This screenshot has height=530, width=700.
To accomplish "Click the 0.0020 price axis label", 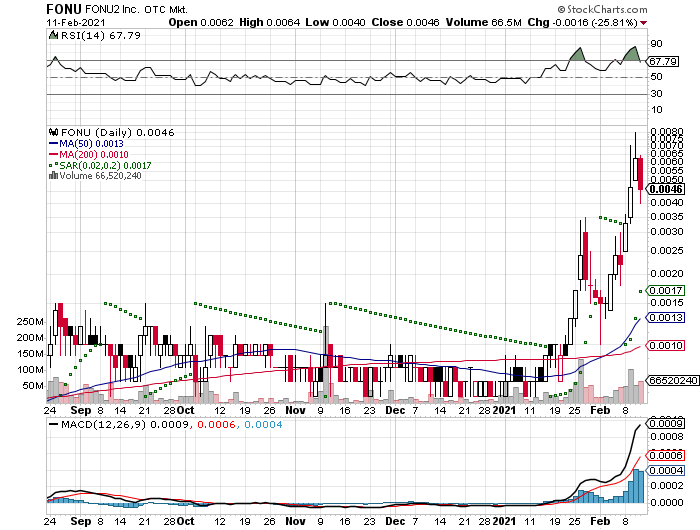I will (x=667, y=273).
